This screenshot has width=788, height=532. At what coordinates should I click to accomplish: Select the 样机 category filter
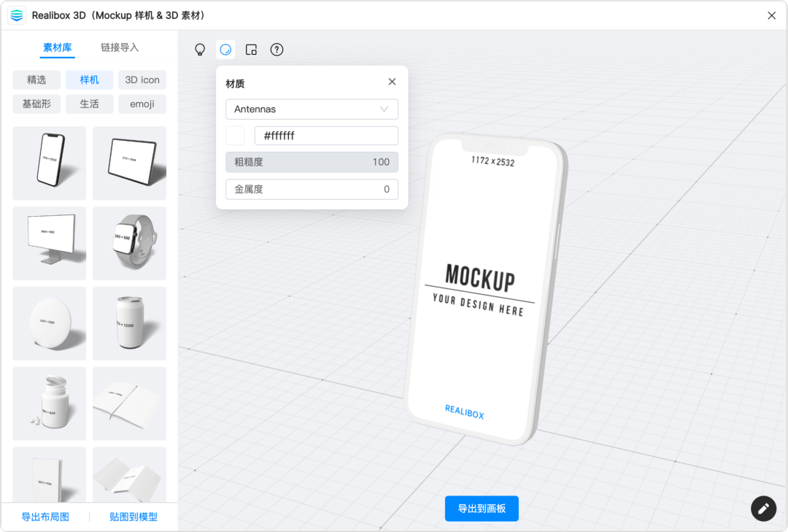point(90,80)
